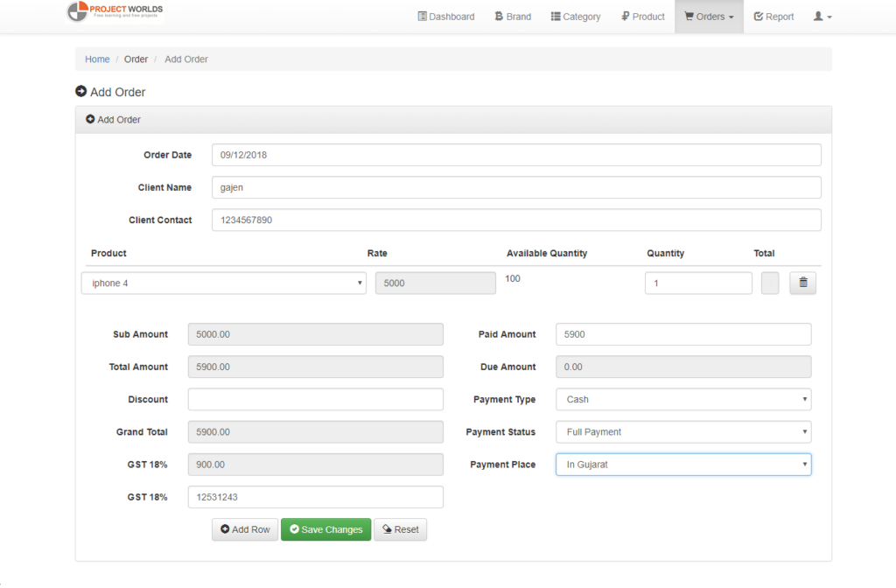The height and width of the screenshot is (588, 896).
Task: Click the shopping cart icon on Orders
Action: (691, 16)
